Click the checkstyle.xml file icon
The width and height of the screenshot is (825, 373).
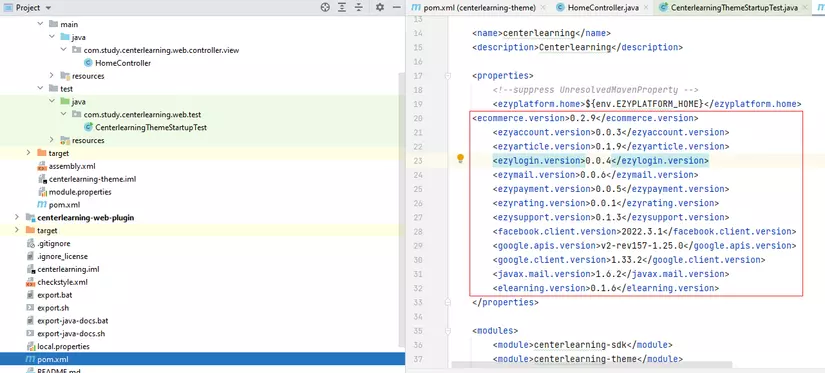point(31,282)
